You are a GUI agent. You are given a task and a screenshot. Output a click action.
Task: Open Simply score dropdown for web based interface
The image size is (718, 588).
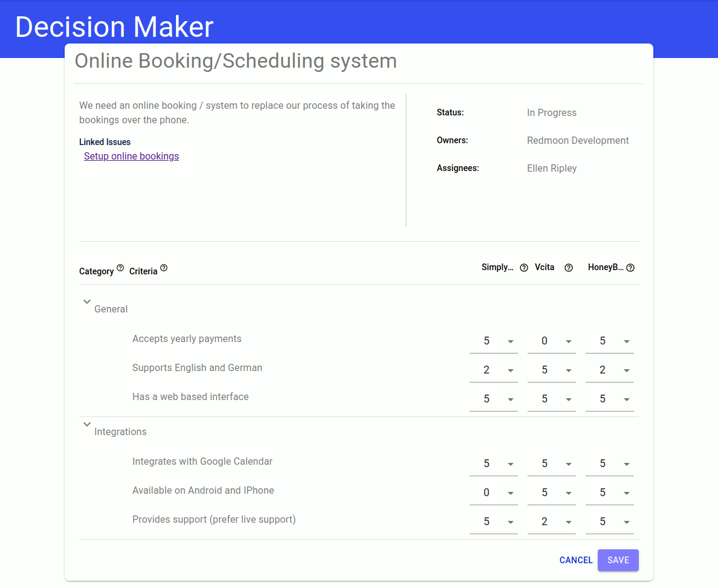coord(493,399)
